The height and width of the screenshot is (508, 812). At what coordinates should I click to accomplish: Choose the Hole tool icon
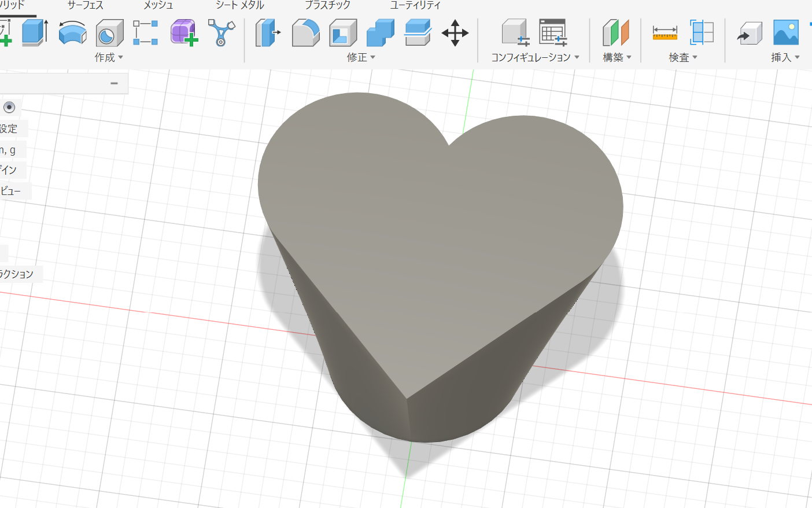109,33
